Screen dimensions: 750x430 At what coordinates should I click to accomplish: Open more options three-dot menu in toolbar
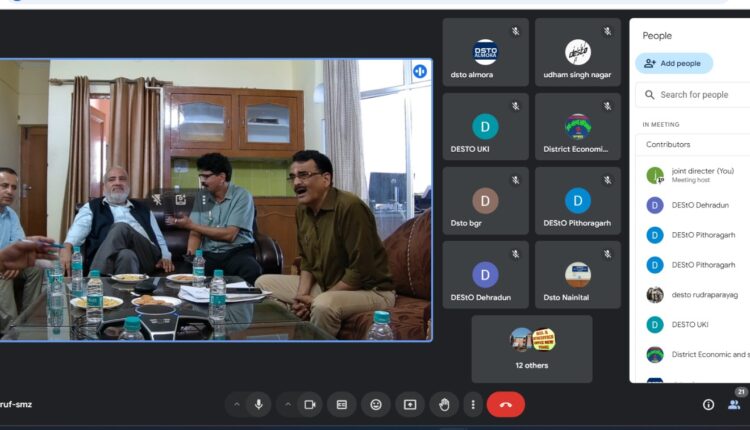473,404
